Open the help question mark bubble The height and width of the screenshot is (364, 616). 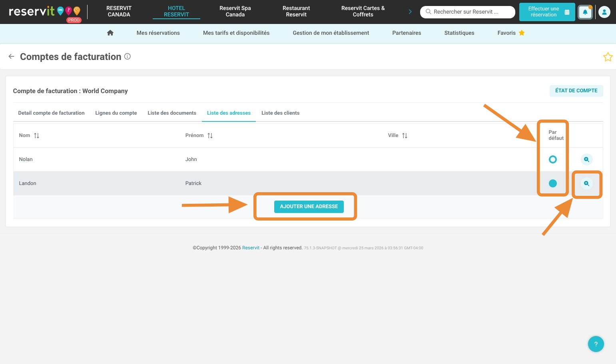pos(596,344)
